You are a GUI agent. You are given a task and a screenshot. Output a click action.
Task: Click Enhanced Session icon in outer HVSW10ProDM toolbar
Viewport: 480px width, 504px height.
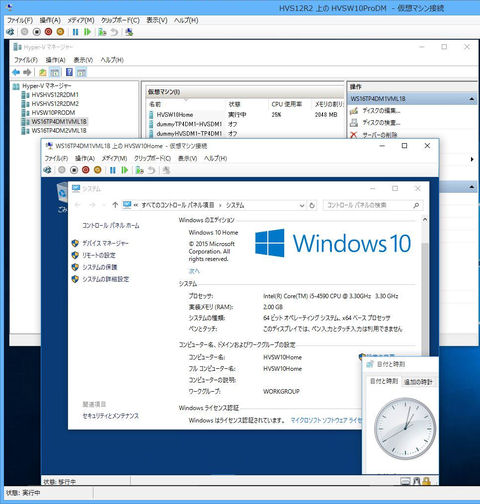[x=129, y=32]
